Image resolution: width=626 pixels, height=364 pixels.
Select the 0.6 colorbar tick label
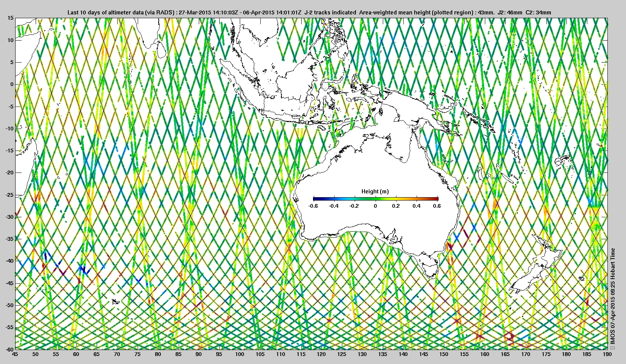click(x=437, y=206)
